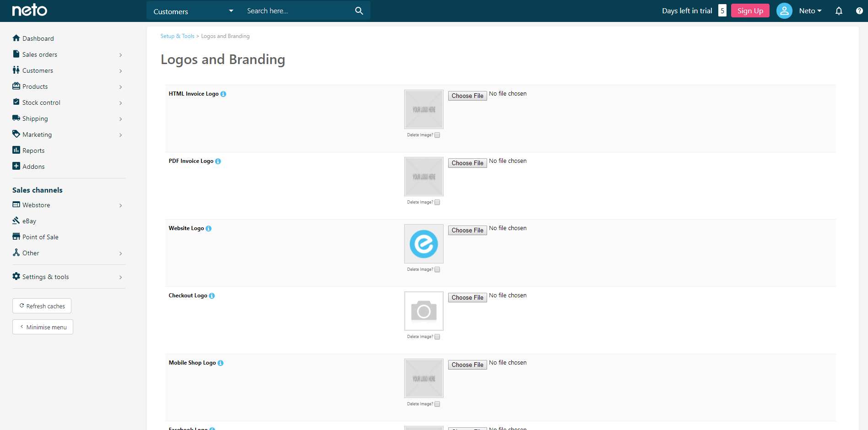
Task: Choose File for HTML Invoice Logo
Action: coord(467,96)
